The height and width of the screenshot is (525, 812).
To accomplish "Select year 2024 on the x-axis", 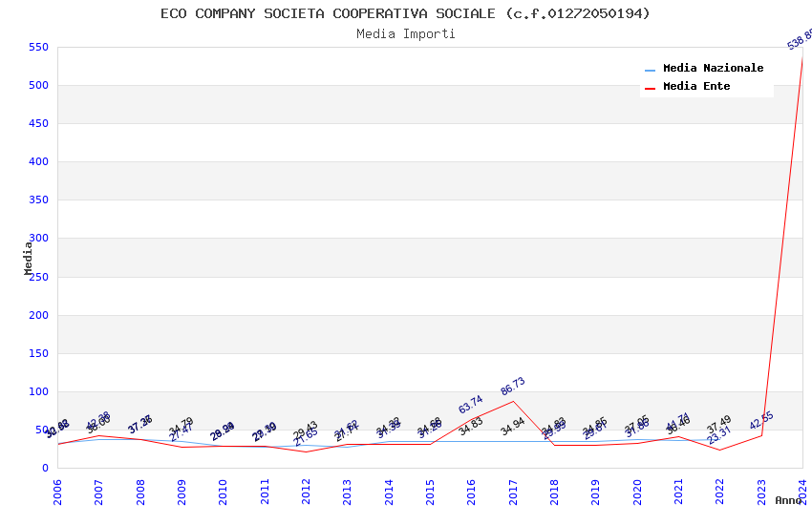I will (x=802, y=492).
